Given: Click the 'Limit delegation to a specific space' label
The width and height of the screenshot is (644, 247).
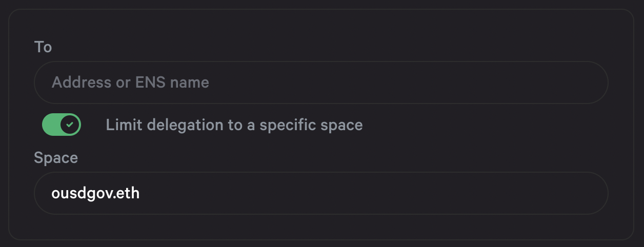Looking at the screenshot, I should click(234, 125).
